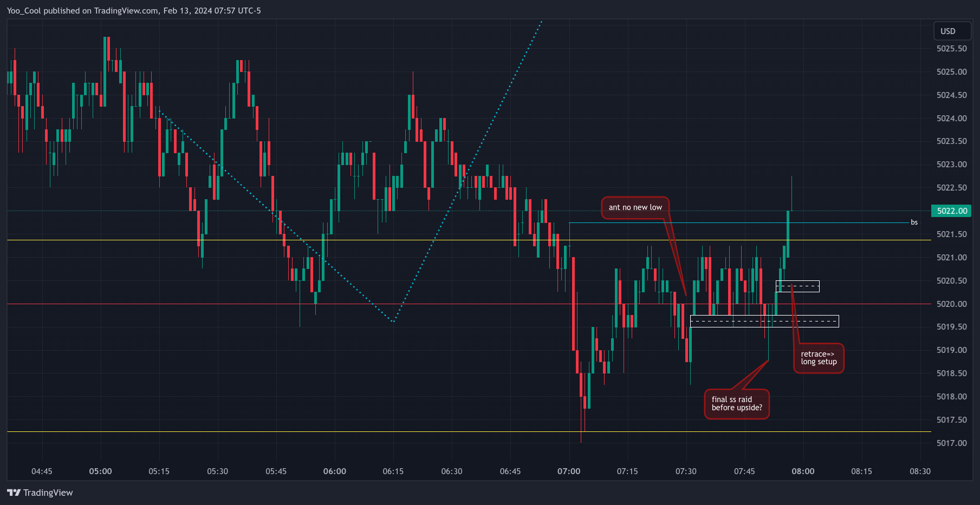Click the 'ant no new low' annotation
This screenshot has width=980, height=505.
[635, 208]
